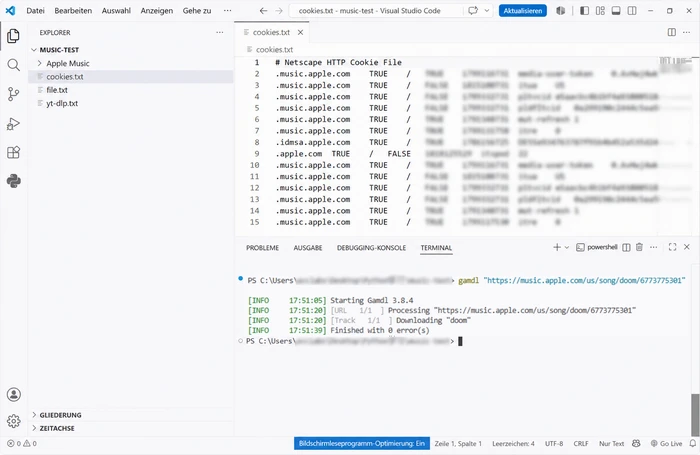Select the cookies.txt editor tab

271,32
